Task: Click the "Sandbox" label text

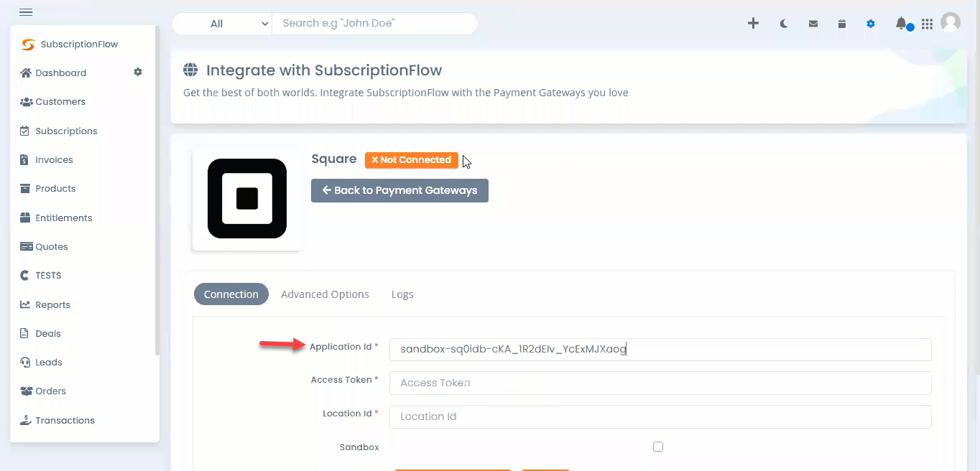Action: [359, 447]
